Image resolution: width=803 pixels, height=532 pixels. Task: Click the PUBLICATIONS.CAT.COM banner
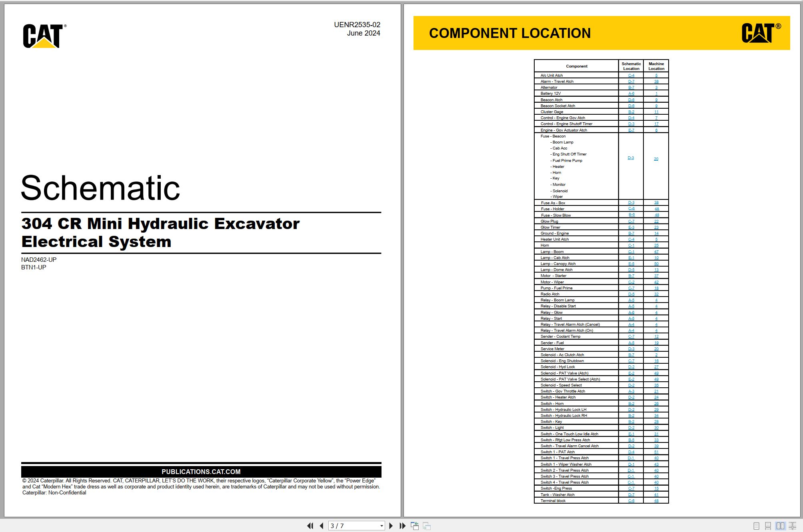[201, 472]
